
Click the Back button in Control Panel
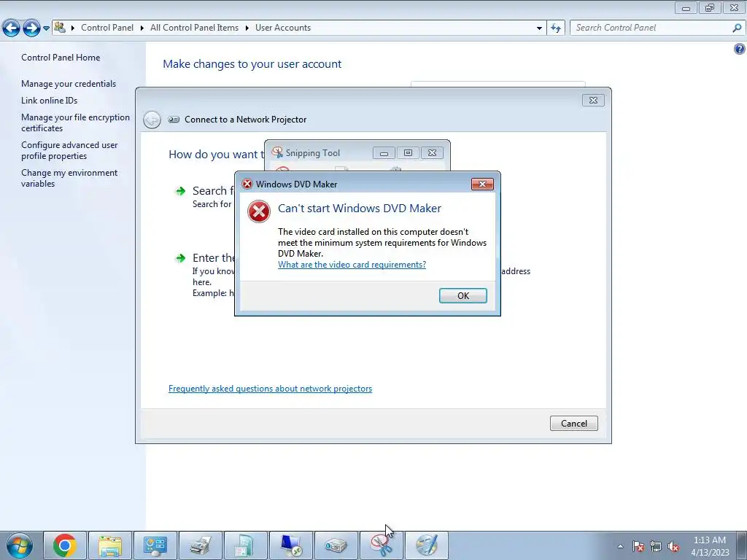(11, 28)
